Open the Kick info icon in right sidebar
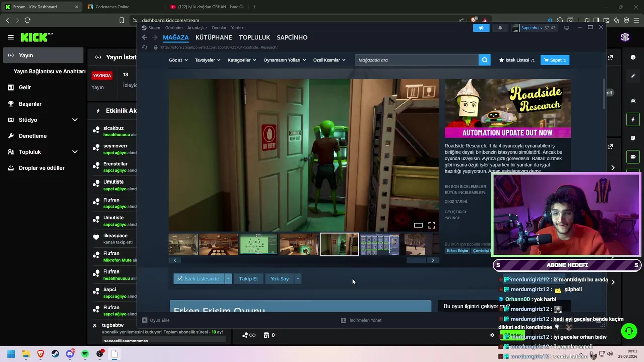The image size is (644, 362). (x=633, y=57)
